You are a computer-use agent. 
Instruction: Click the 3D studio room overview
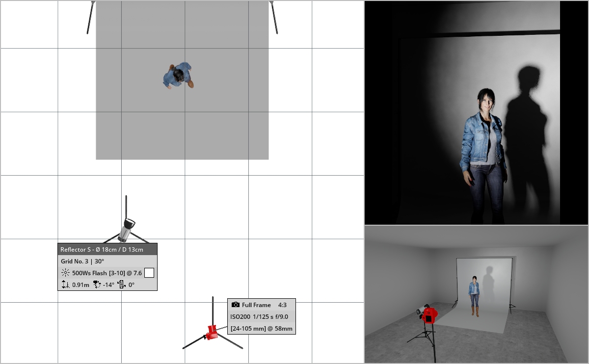coord(476,294)
